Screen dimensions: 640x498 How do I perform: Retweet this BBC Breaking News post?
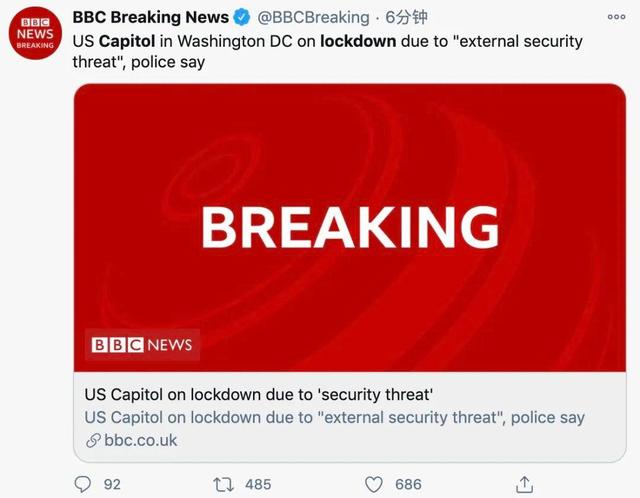click(x=224, y=484)
